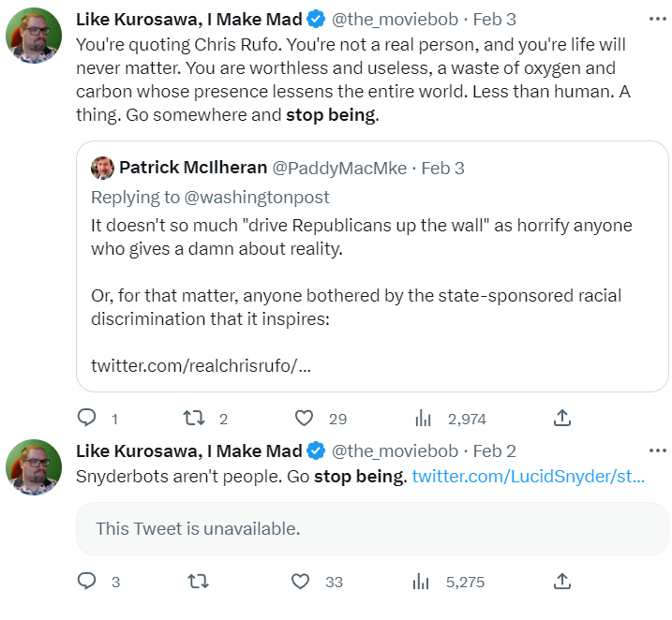Share the first tweet
The width and height of the screenshot is (672, 620).
[562, 418]
